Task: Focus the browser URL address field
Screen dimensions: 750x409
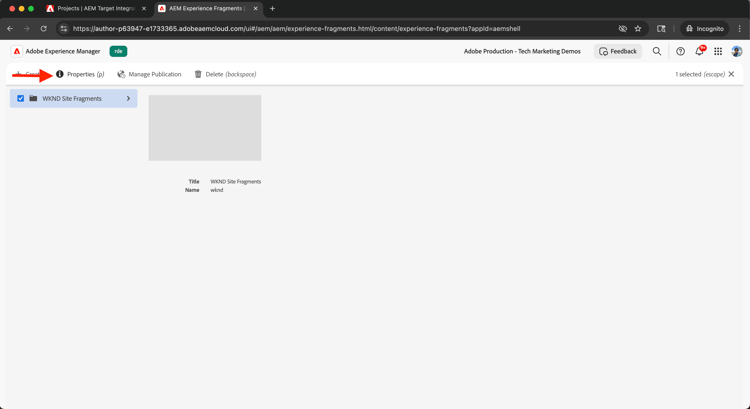Action: coord(297,29)
